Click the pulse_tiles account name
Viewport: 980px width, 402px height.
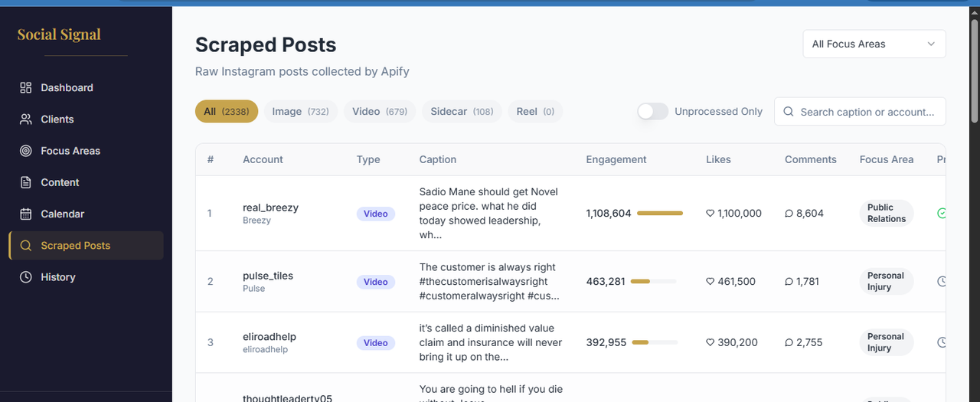pos(268,276)
